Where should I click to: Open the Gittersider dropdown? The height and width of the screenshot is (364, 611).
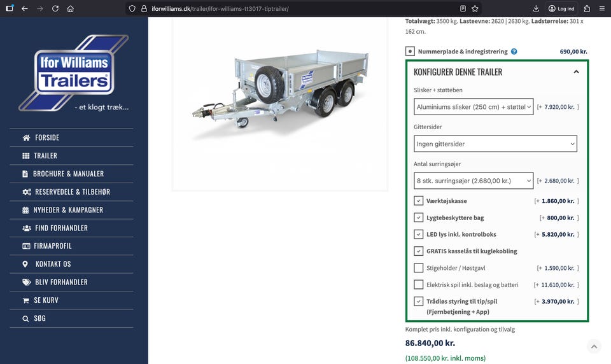[495, 144]
